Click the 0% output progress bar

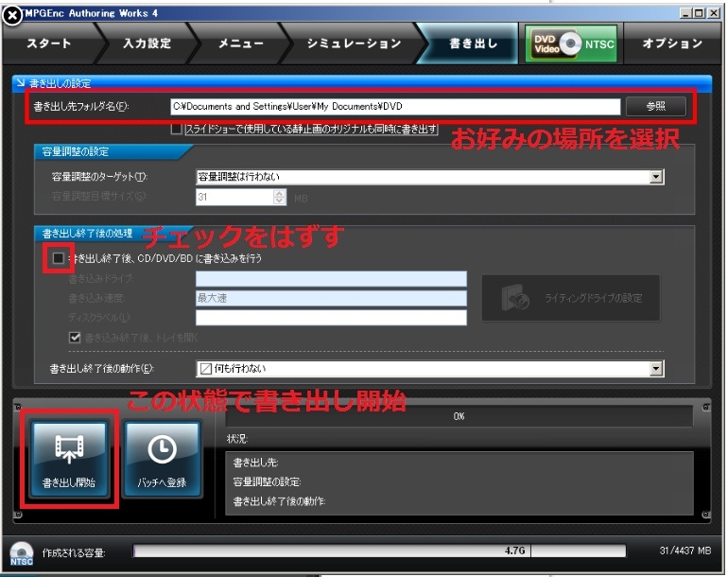(459, 416)
